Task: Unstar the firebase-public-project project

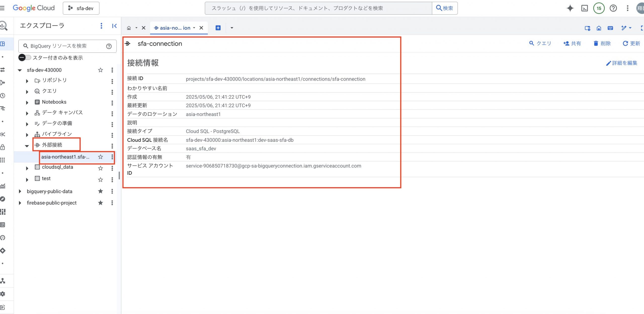Action: pos(100,203)
